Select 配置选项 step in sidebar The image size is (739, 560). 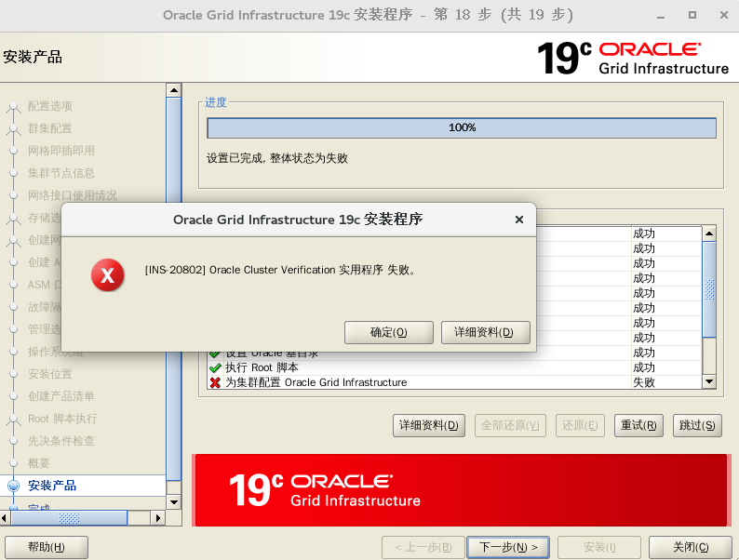(49, 106)
